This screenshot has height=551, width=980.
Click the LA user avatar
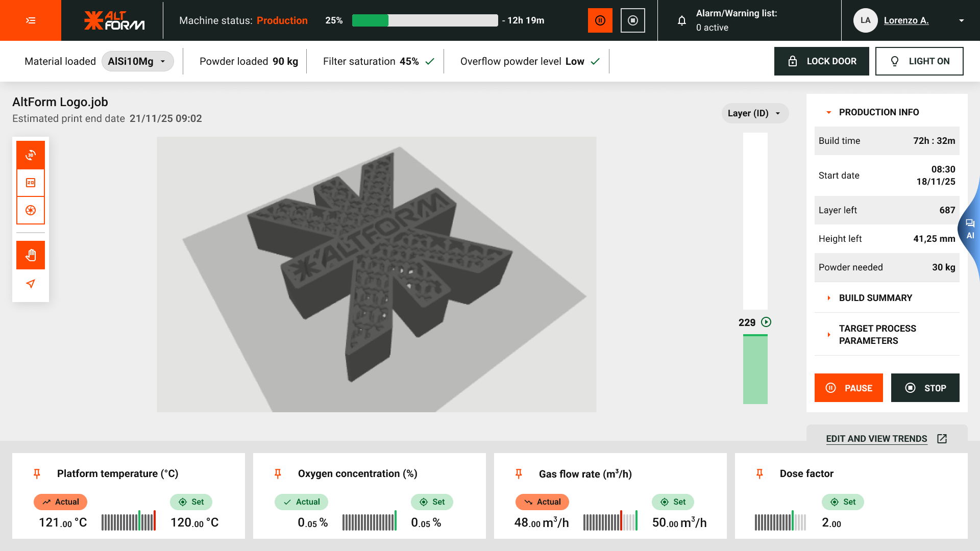(866, 20)
